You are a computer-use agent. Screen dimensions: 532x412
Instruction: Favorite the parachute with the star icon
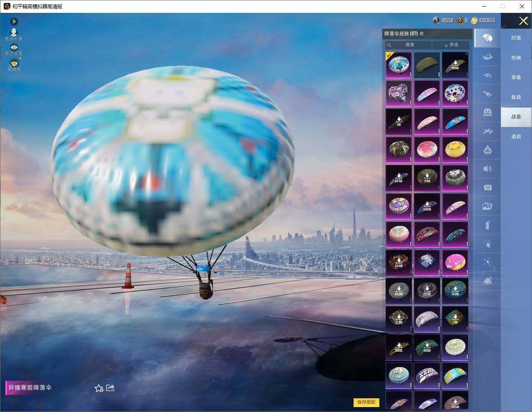point(99,388)
